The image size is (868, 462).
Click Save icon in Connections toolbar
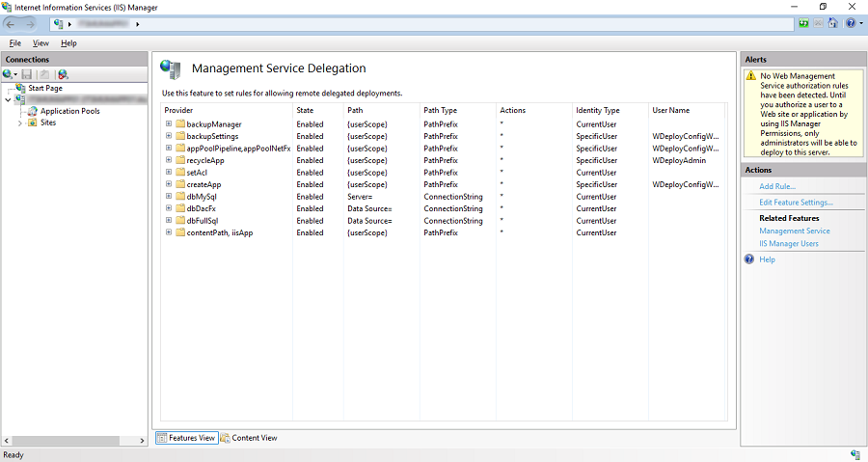[x=27, y=74]
